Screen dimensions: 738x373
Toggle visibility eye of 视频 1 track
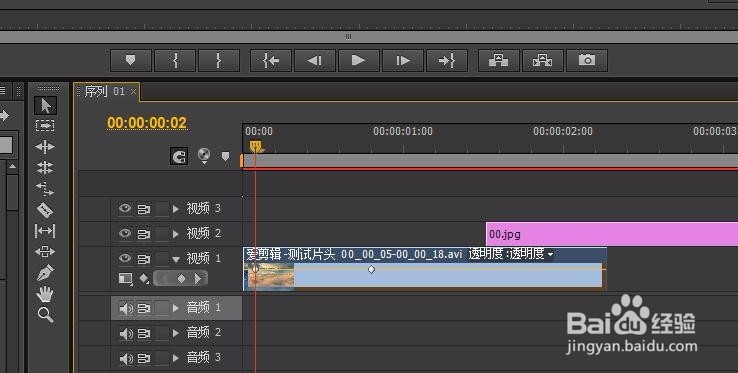click(125, 258)
